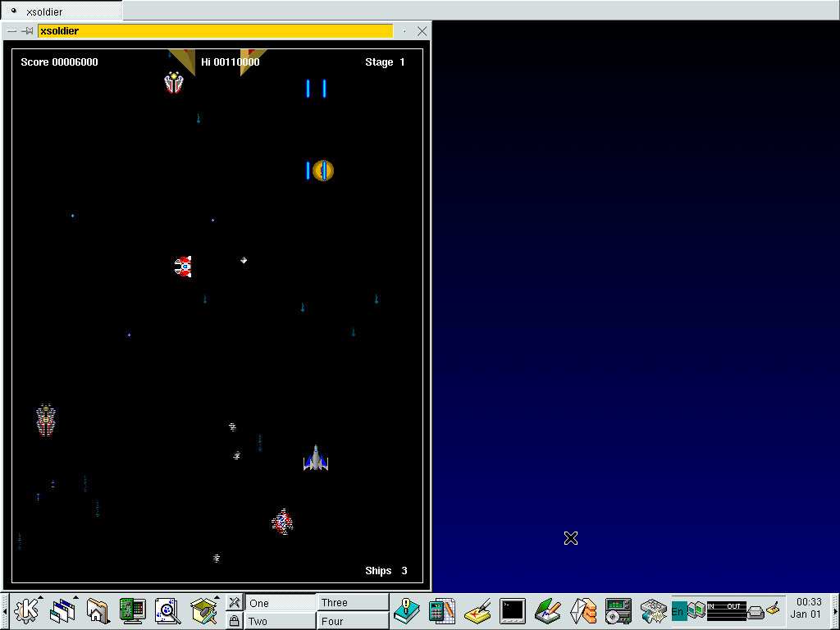
Task: Click the logout X button
Action: coord(234,602)
